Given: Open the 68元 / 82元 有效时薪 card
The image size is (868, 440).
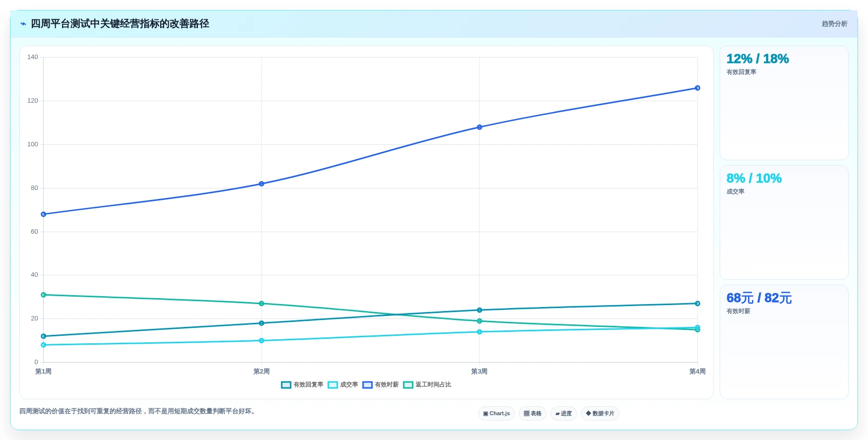Looking at the screenshot, I should pos(784,342).
